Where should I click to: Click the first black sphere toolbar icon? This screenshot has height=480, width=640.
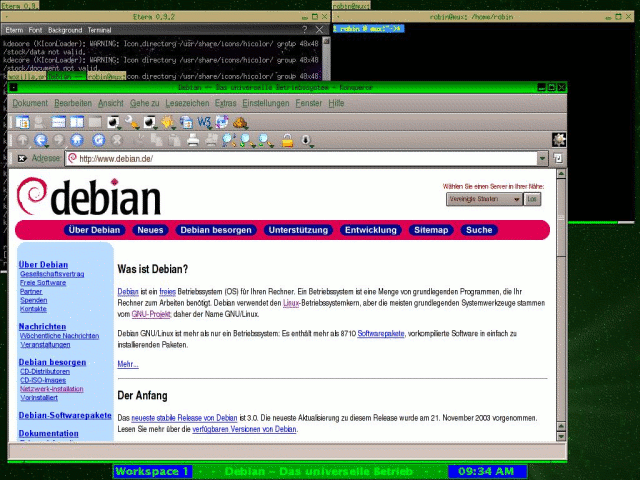[113, 122]
